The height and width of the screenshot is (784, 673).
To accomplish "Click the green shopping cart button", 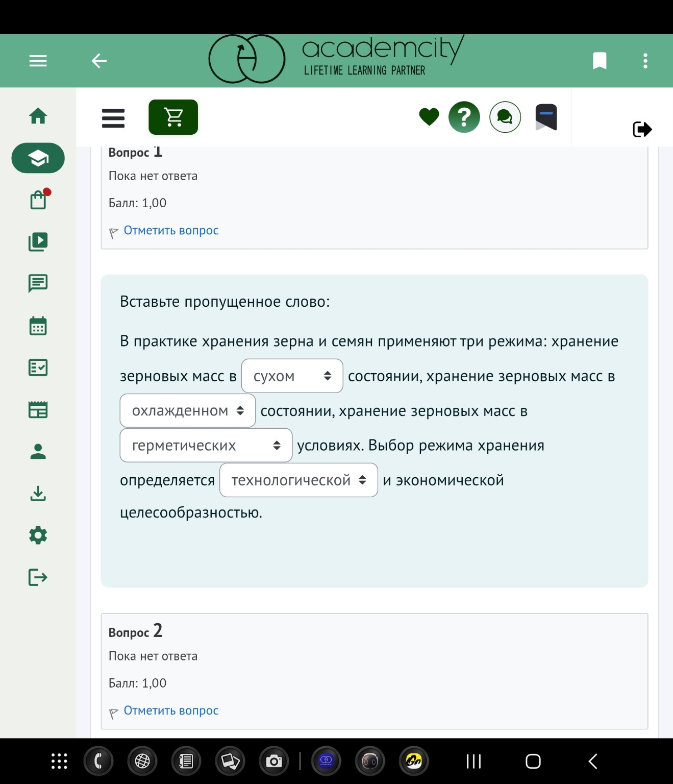I will pyautogui.click(x=173, y=117).
